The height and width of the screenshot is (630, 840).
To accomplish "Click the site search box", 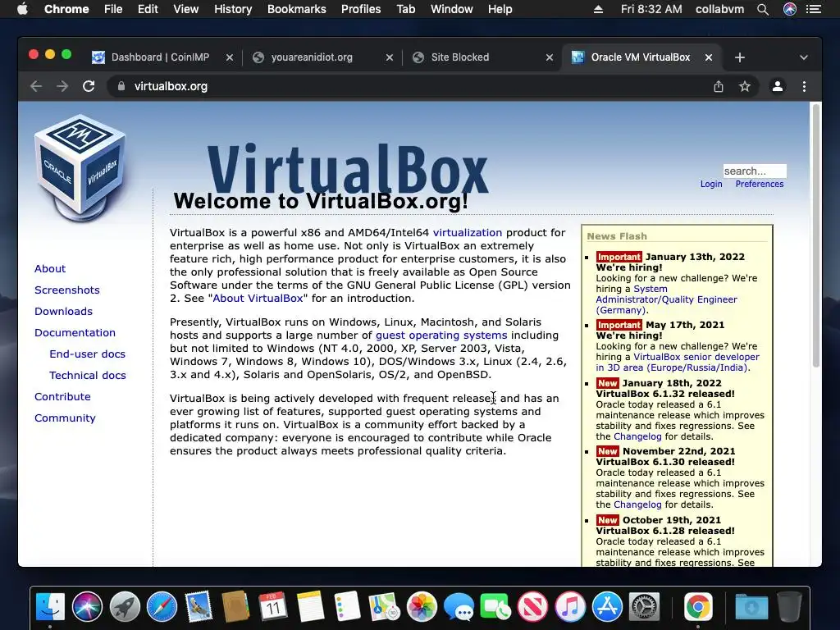I will (755, 171).
